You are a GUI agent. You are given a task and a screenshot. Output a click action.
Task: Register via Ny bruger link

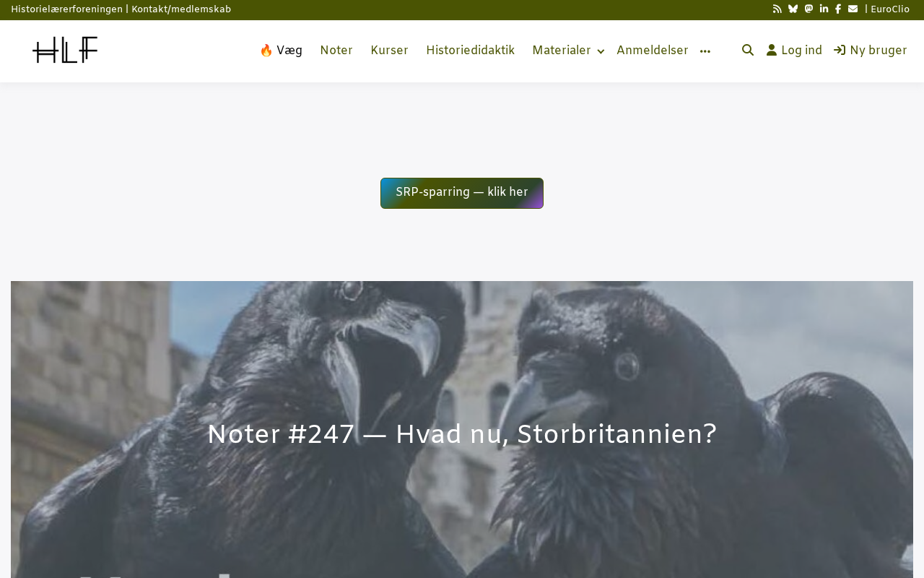pos(871,51)
